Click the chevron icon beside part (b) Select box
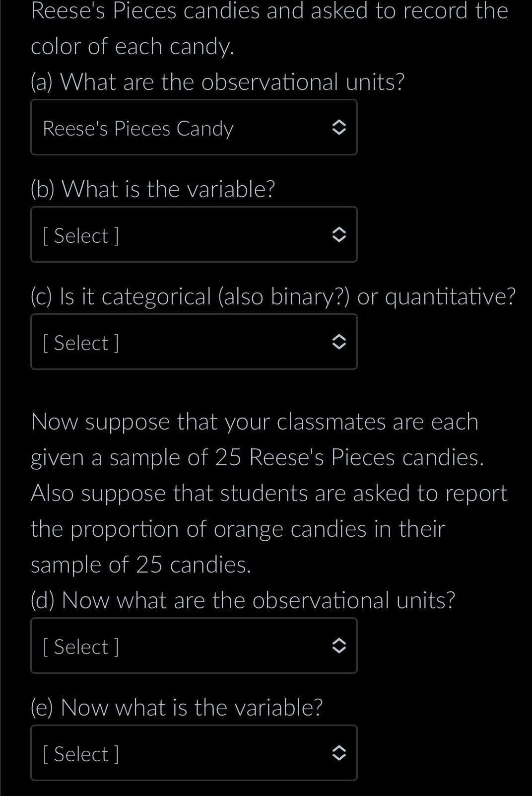The image size is (532, 796). [340, 234]
